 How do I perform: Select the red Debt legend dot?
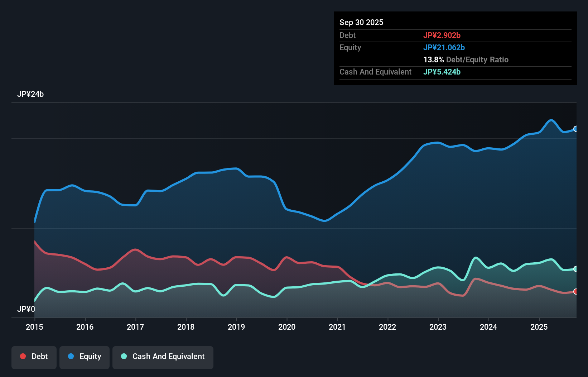coord(22,356)
